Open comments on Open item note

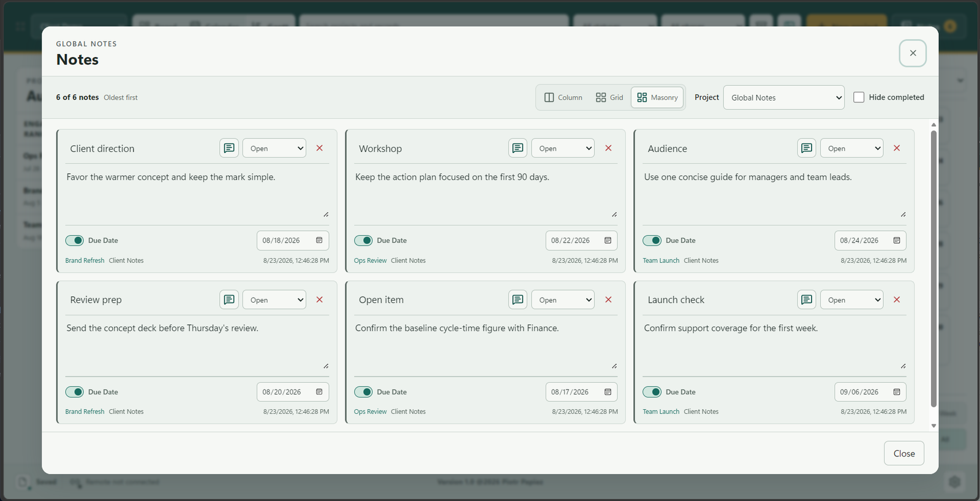click(518, 299)
